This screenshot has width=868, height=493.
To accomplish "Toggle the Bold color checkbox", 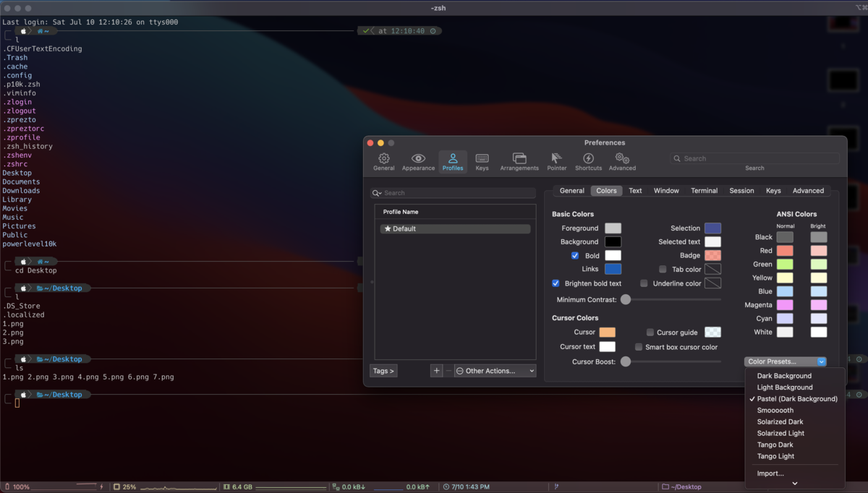I will coord(575,256).
